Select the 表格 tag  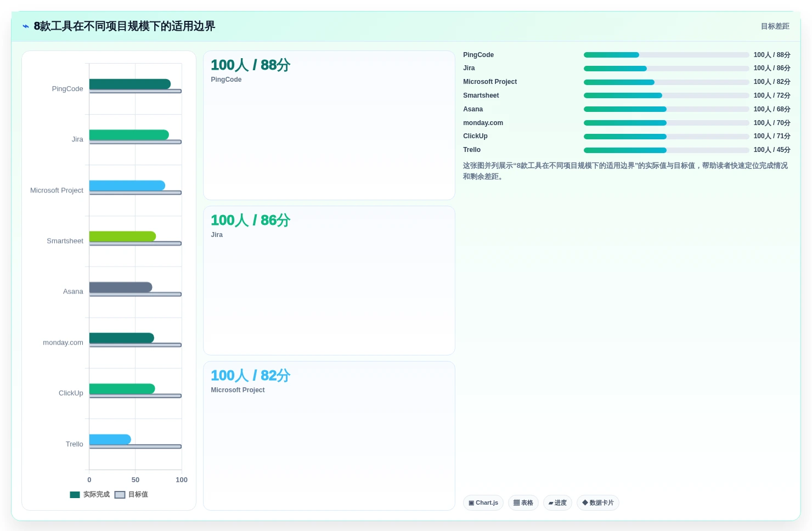[x=523, y=503]
